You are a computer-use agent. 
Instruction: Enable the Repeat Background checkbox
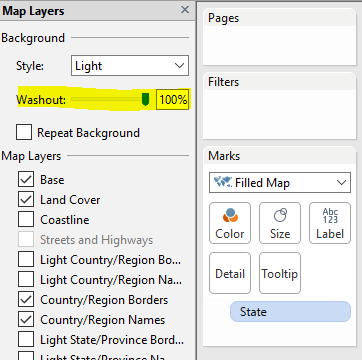pos(24,132)
